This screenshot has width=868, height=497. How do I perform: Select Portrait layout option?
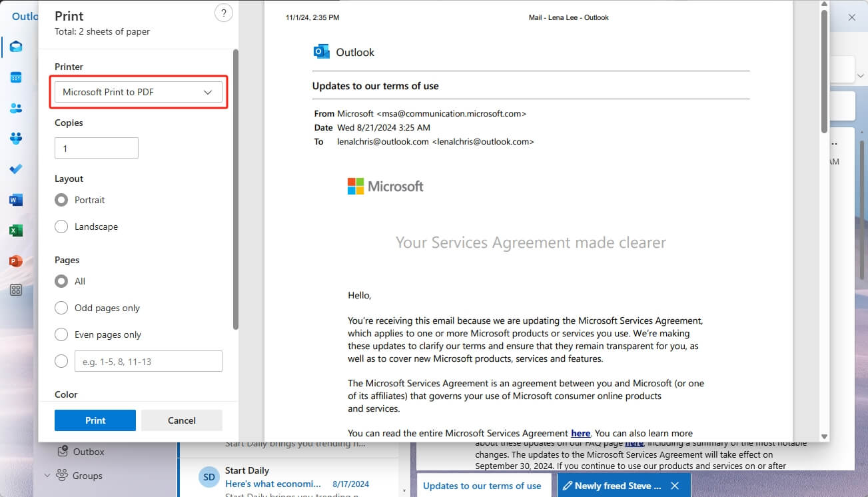pos(61,200)
